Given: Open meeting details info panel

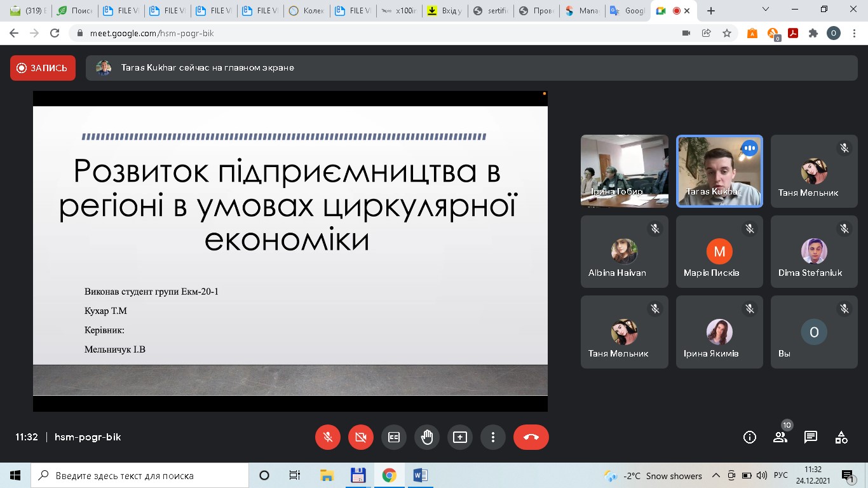Looking at the screenshot, I should (749, 437).
